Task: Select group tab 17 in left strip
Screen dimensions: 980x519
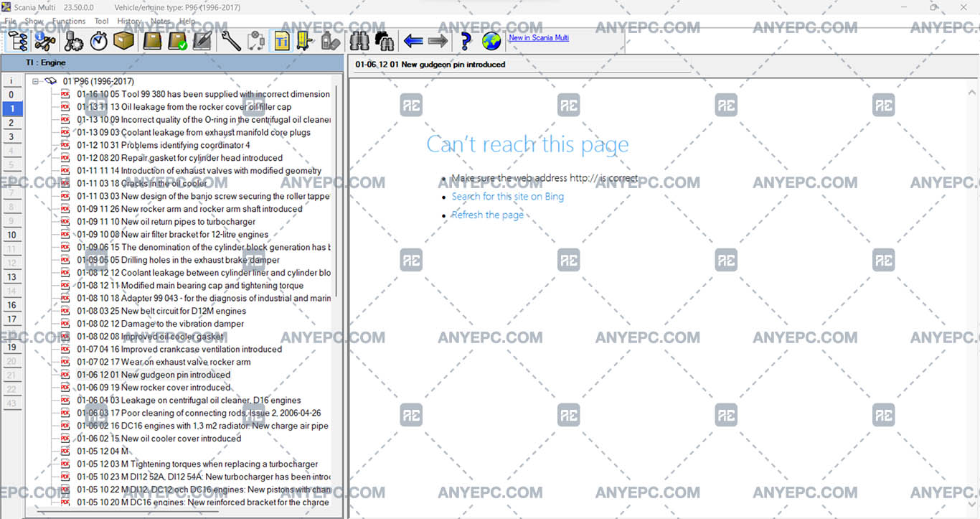Action: point(11,319)
